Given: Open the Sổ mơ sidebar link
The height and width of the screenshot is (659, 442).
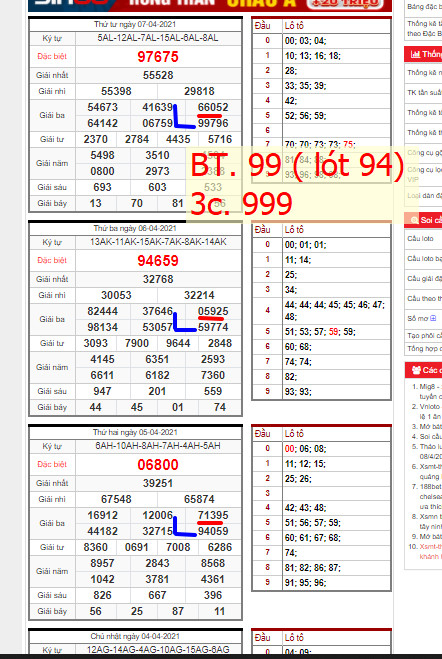Looking at the screenshot, I should 418,318.
